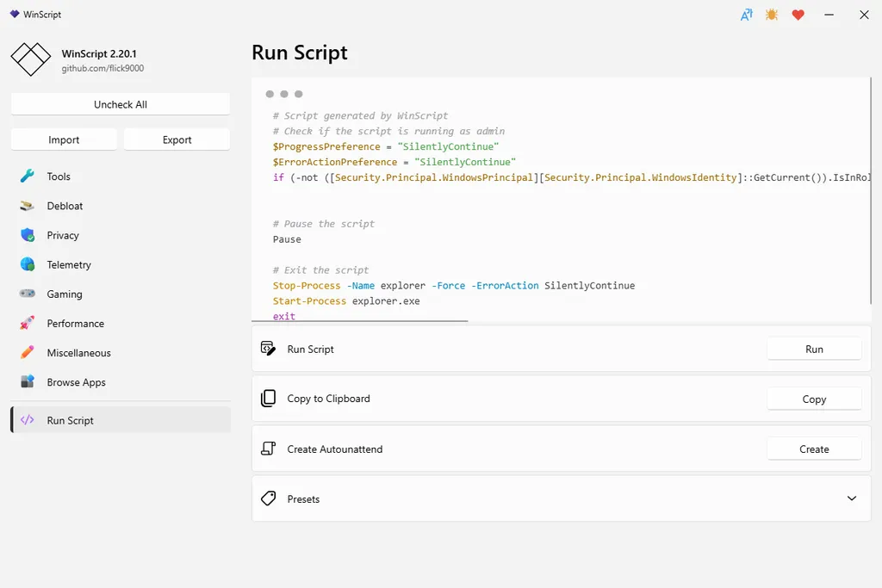Click the "# Exit the script" comment
Viewport: 882px width, 588px height.
[320, 270]
